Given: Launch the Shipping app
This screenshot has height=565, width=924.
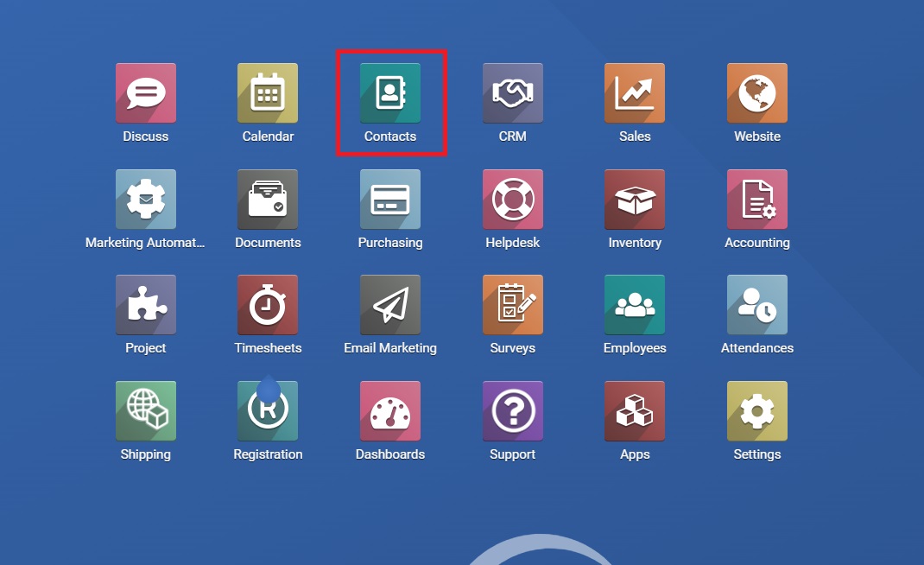Looking at the screenshot, I should tap(146, 411).
